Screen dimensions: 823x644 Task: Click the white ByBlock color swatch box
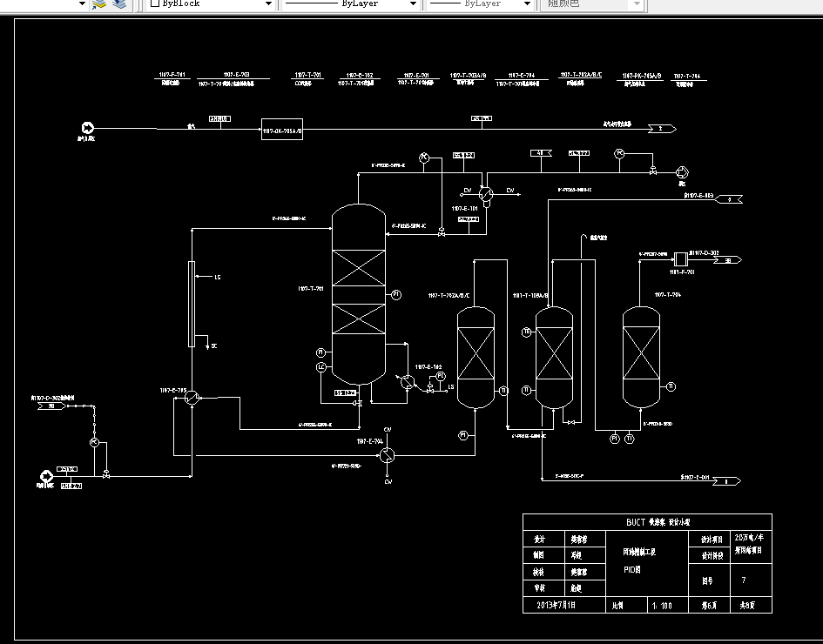pos(155,3)
